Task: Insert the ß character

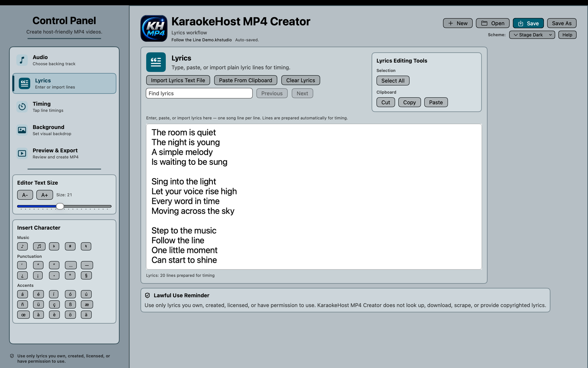Action: click(x=70, y=304)
